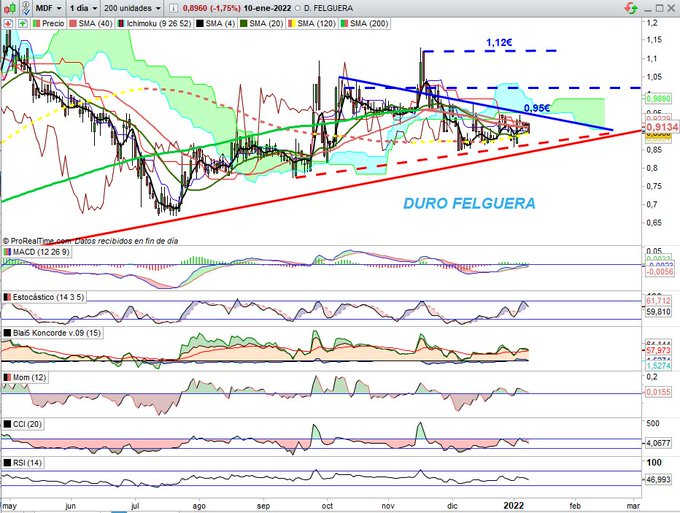The width and height of the screenshot is (680, 513).
Task: Click the 'dic' time axis label
Action: tap(452, 506)
